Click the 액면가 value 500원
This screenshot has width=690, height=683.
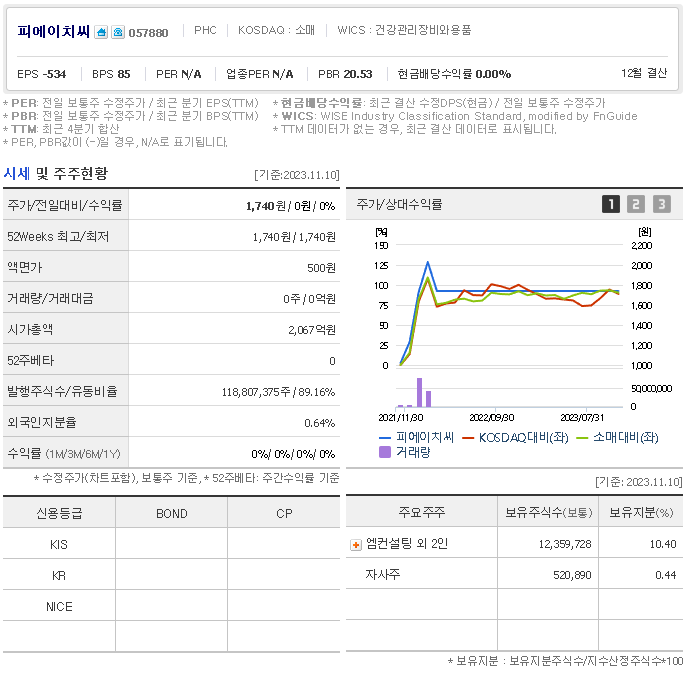(321, 268)
